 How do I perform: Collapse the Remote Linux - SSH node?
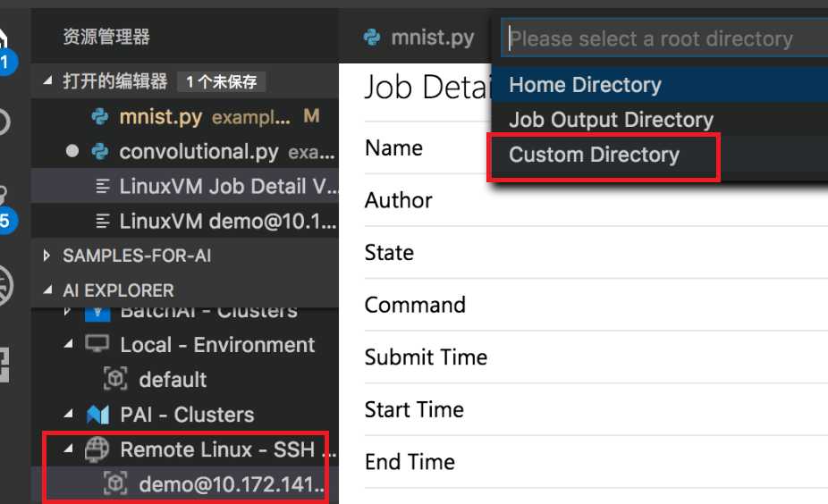coord(69,449)
